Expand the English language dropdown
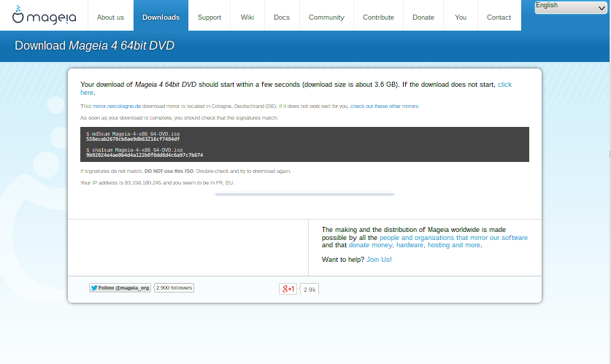Screen dimensions: 611x364 [x=570, y=7]
